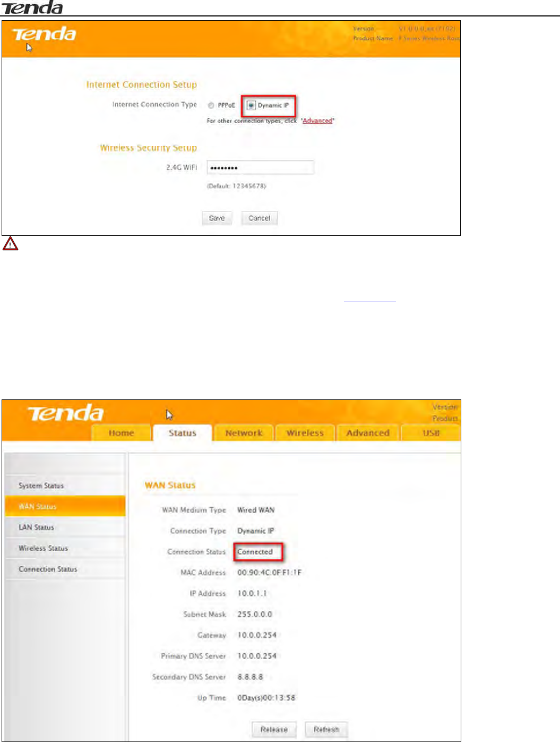Click the Tenda logo at page top

(x=33, y=7)
